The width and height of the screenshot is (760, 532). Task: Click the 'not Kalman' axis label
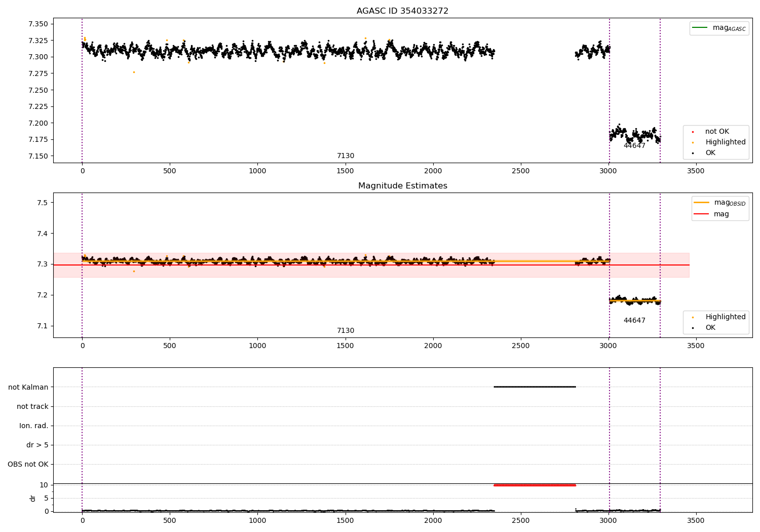click(28, 387)
